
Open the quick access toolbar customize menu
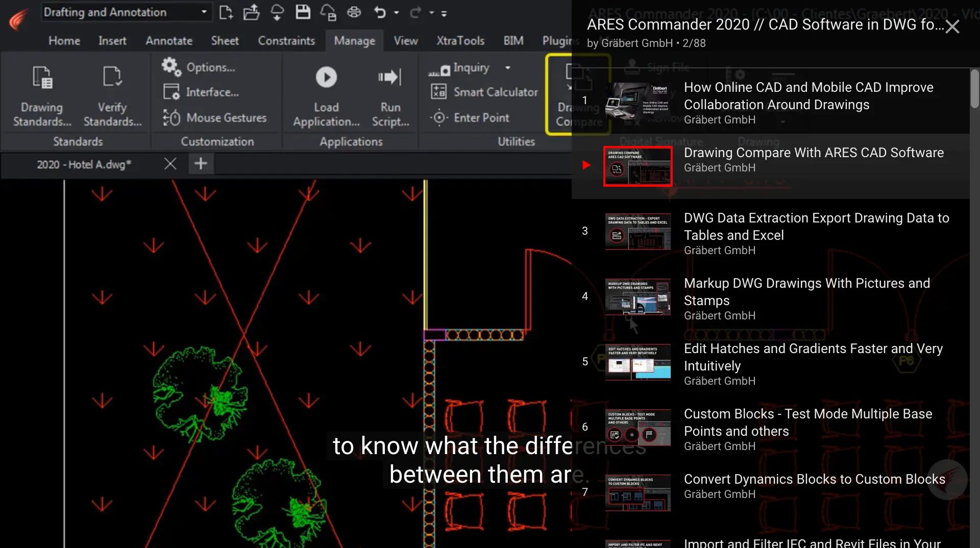(x=444, y=13)
